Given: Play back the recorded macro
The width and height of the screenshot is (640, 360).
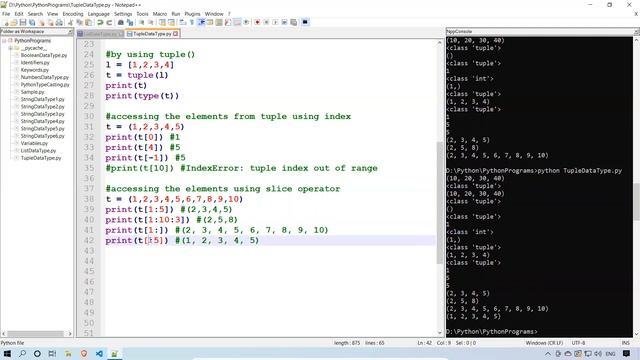Looking at the screenshot, I should click(x=275, y=22).
